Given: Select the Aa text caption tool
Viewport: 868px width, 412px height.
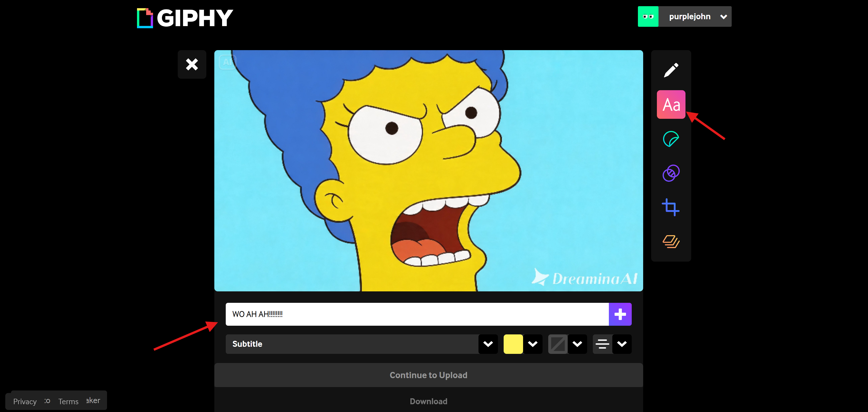Looking at the screenshot, I should [x=671, y=105].
